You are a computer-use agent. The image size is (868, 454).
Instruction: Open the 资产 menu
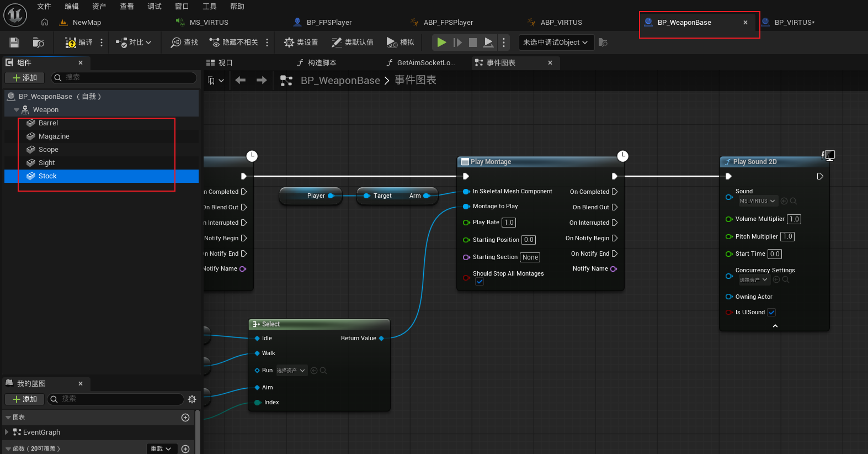pyautogui.click(x=99, y=7)
